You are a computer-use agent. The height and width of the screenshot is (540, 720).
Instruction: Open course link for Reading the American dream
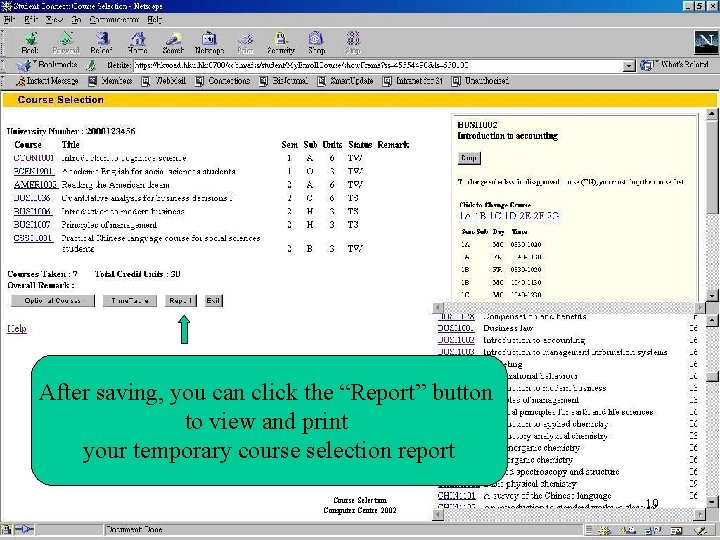35,185
